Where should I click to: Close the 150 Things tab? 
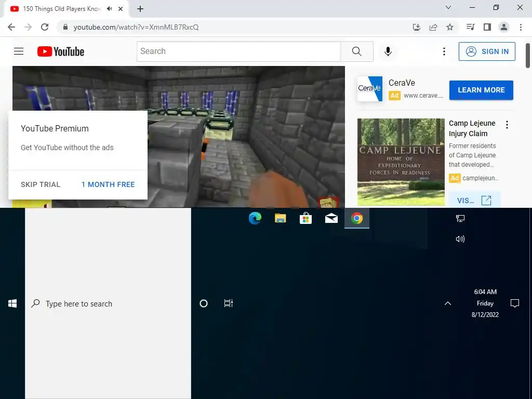(x=121, y=9)
